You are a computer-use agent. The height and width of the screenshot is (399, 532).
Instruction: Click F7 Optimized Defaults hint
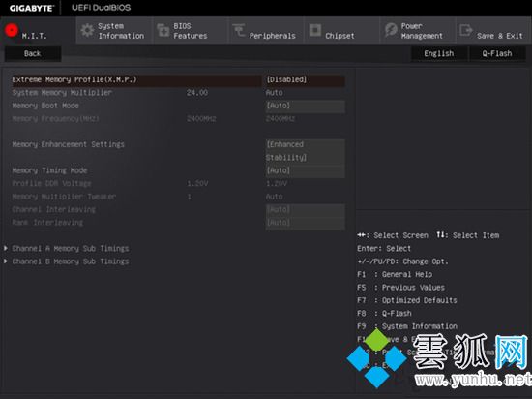(x=407, y=300)
